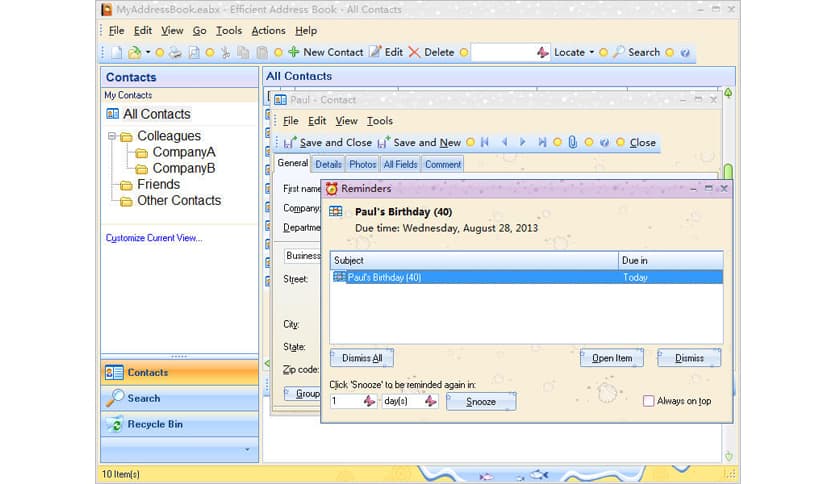Open the main window Help menu
This screenshot has width=836, height=484.
[x=306, y=30]
